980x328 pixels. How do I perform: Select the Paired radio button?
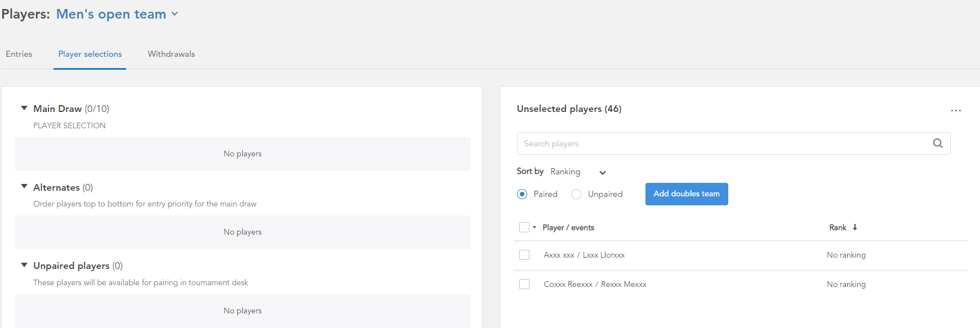pyautogui.click(x=522, y=194)
